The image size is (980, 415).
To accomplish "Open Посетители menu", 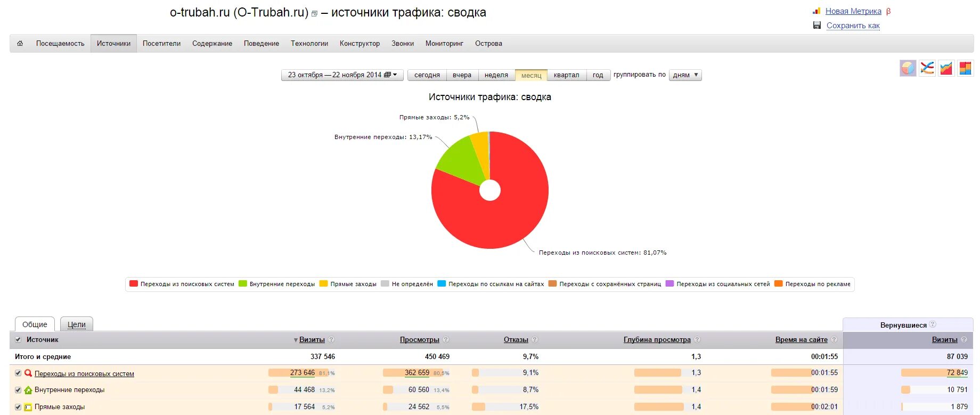I will (x=161, y=44).
